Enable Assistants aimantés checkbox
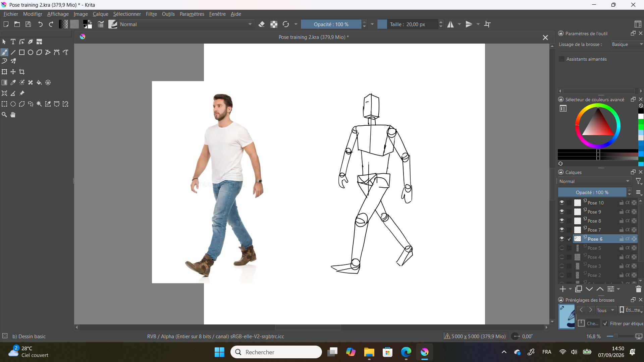Screen dimensions: 644x362 click(561, 59)
